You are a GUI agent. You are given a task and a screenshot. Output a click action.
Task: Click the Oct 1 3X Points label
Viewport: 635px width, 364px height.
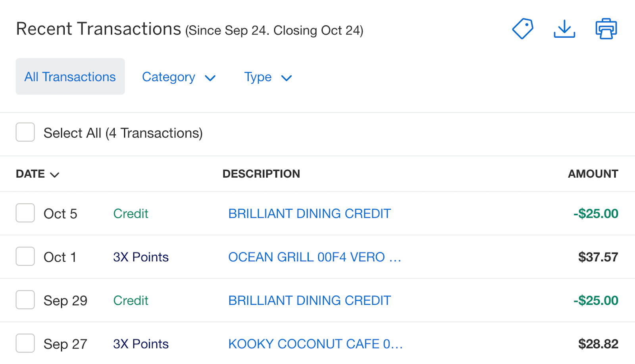[141, 257]
